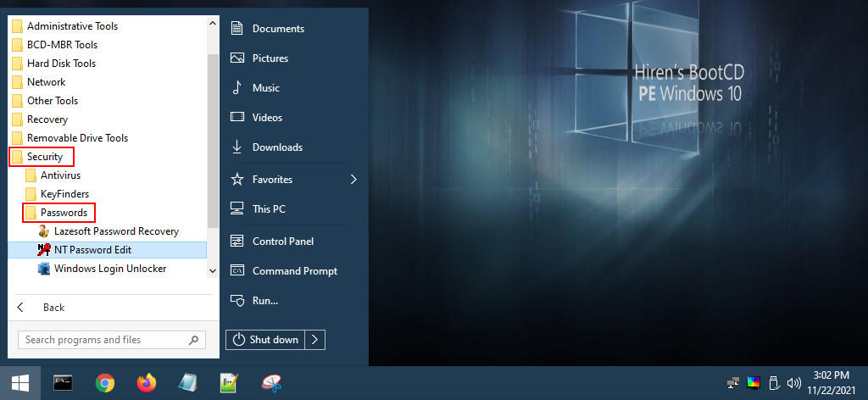This screenshot has width=868, height=400.
Task: Launch the blue notebook taskbar app
Action: [188, 383]
